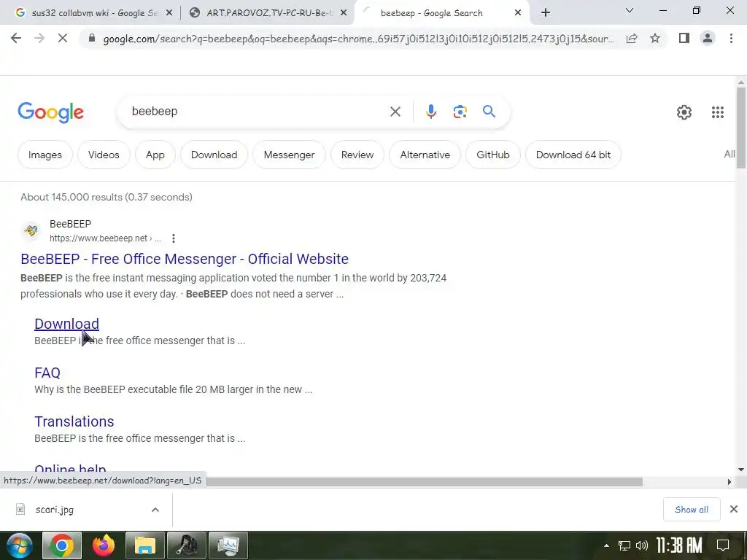This screenshot has height=560, width=747.
Task: Open more options for BeeBEEP result
Action: pos(174,238)
